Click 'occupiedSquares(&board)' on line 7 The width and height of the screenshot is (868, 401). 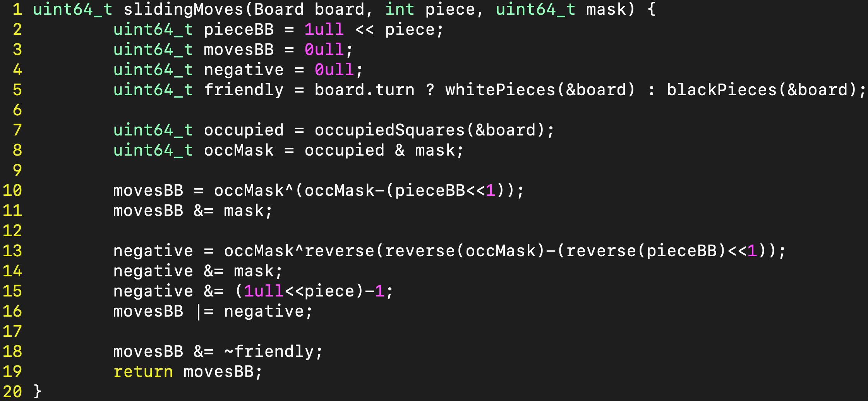430,130
